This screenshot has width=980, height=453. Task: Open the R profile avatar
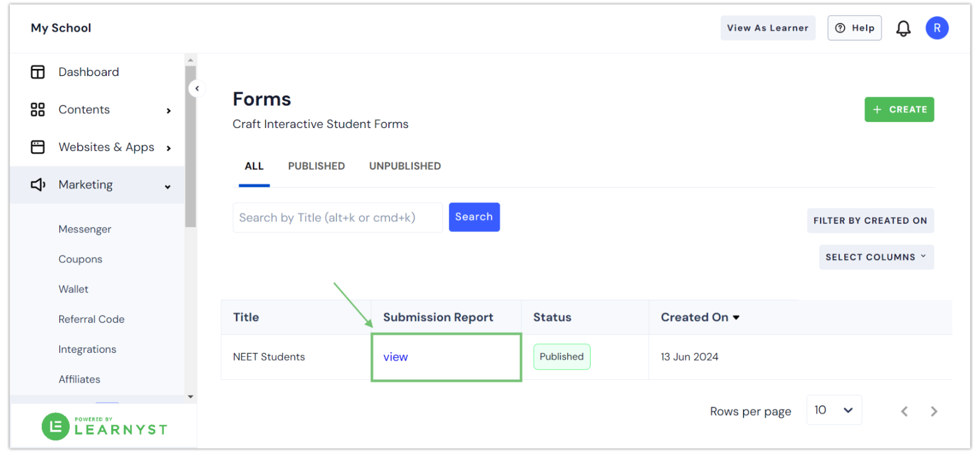click(x=937, y=28)
